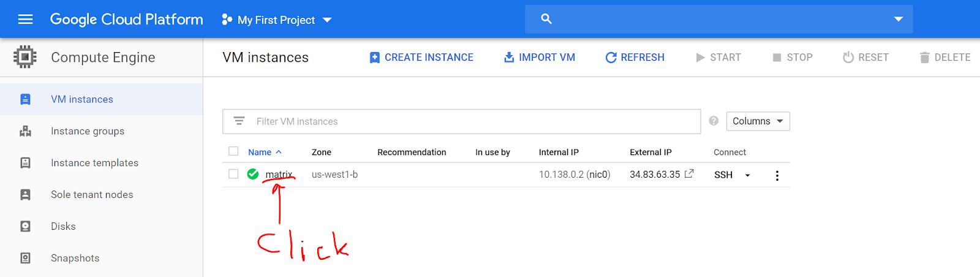
Task: Click the import VM download icon
Action: 509,58
